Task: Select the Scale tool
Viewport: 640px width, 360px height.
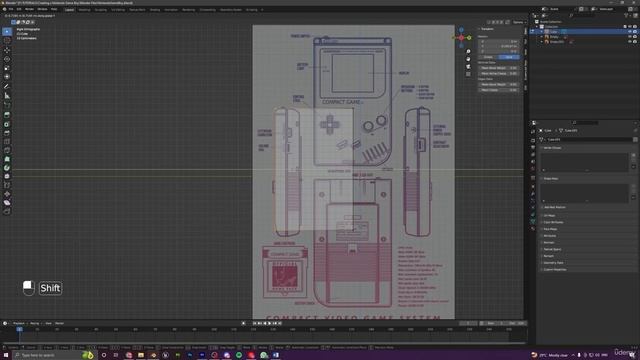Action: [7, 68]
